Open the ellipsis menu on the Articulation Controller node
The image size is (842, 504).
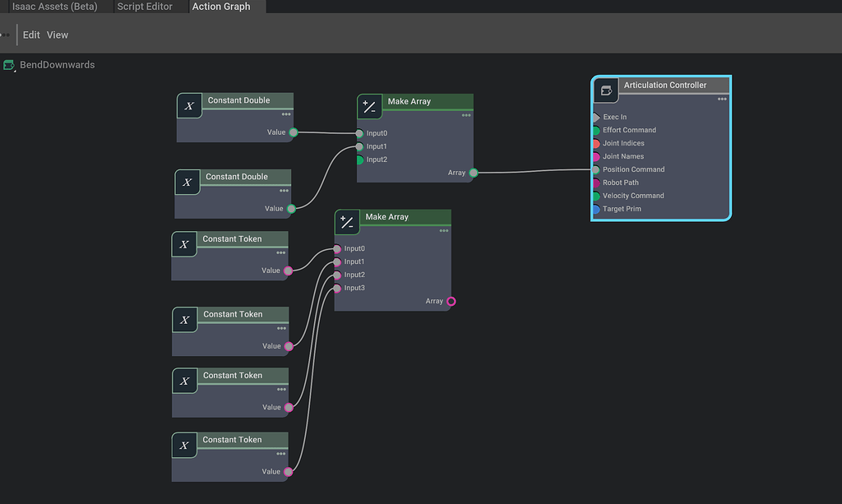pos(721,99)
